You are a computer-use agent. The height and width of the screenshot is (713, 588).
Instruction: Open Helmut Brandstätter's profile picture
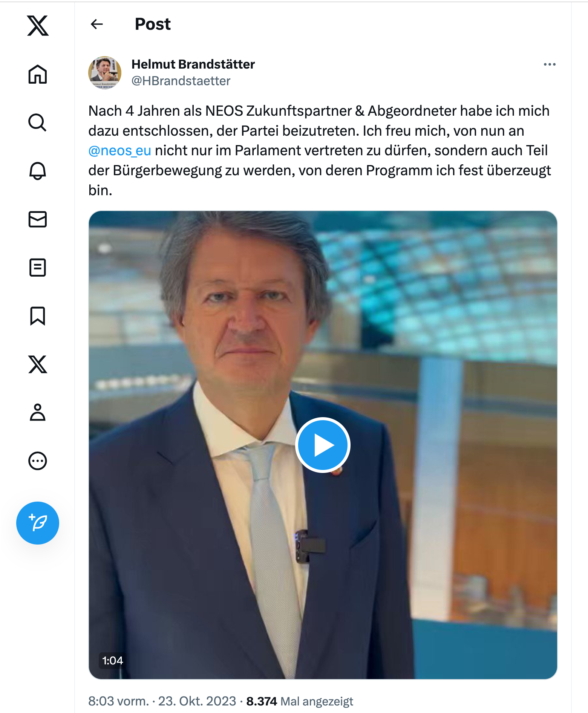[105, 73]
